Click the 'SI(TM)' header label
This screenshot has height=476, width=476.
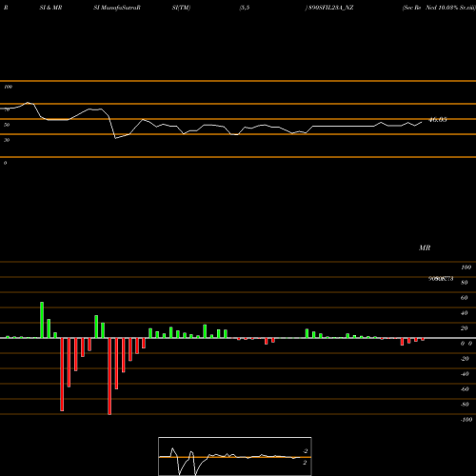coord(181,8)
